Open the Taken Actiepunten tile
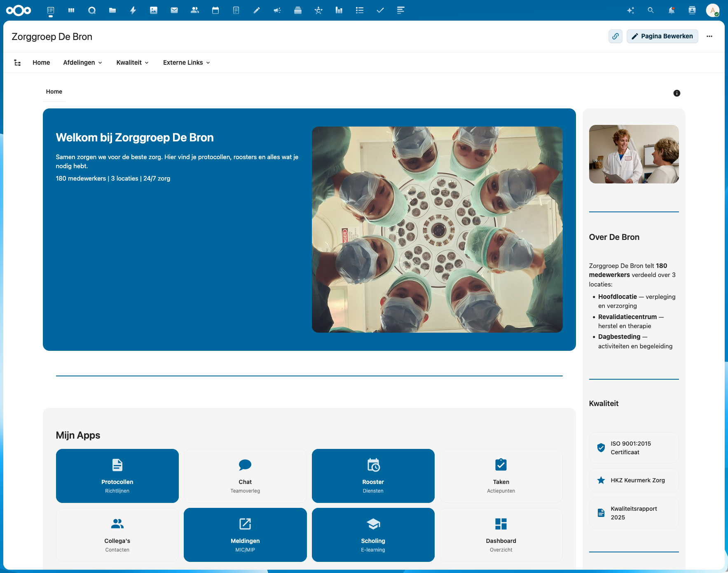 click(x=501, y=476)
